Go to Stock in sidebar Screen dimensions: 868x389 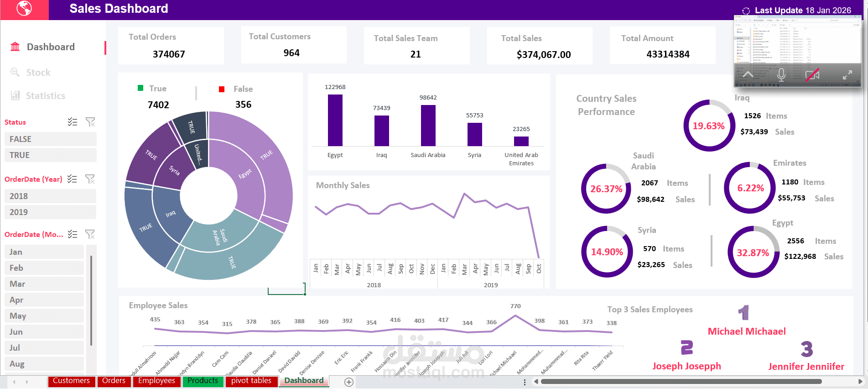(x=38, y=72)
